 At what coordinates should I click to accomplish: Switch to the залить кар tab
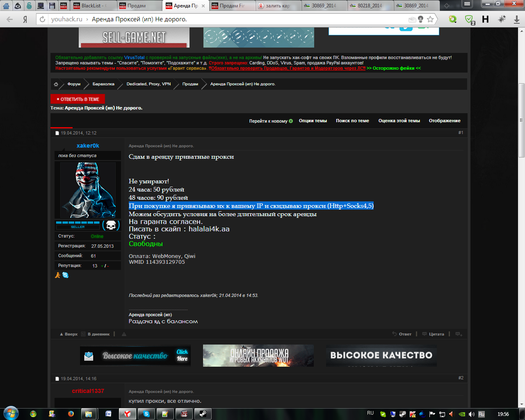coord(278,6)
